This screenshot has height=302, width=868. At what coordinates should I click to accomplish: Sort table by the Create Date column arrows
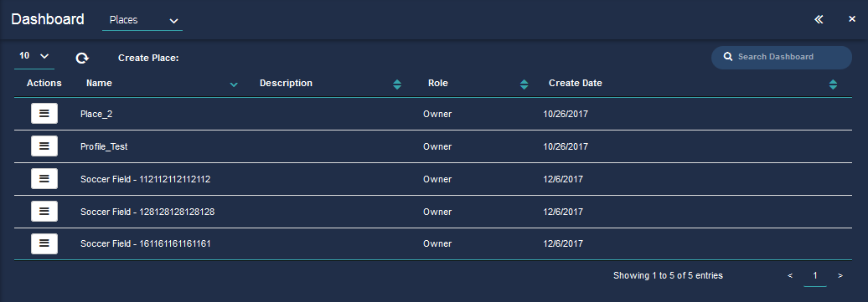pyautogui.click(x=833, y=84)
